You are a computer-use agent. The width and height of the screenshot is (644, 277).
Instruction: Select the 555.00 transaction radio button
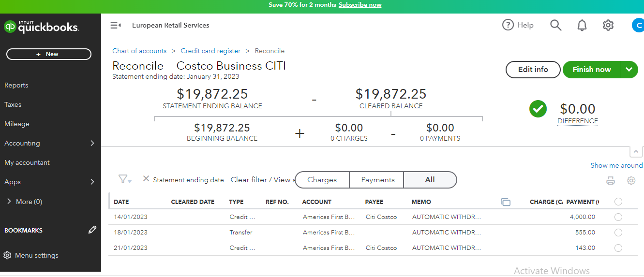618,233
